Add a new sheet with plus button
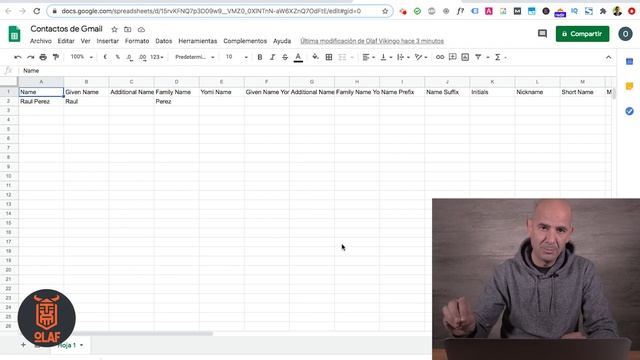The height and width of the screenshot is (360, 640). 23,345
